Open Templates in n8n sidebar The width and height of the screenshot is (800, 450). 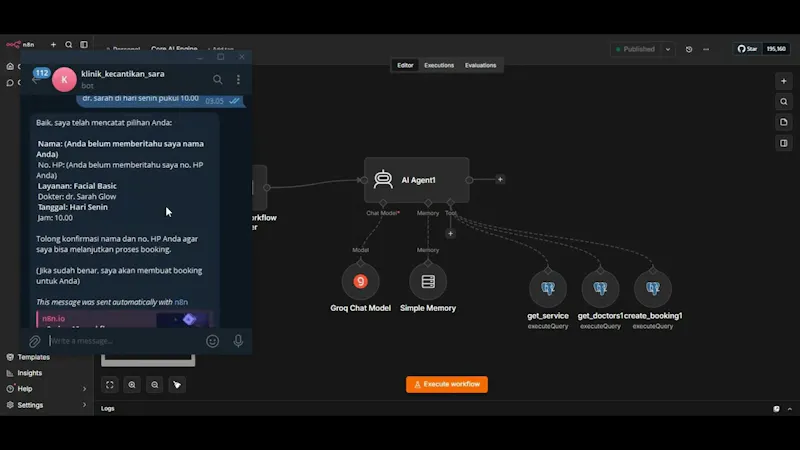tap(34, 357)
